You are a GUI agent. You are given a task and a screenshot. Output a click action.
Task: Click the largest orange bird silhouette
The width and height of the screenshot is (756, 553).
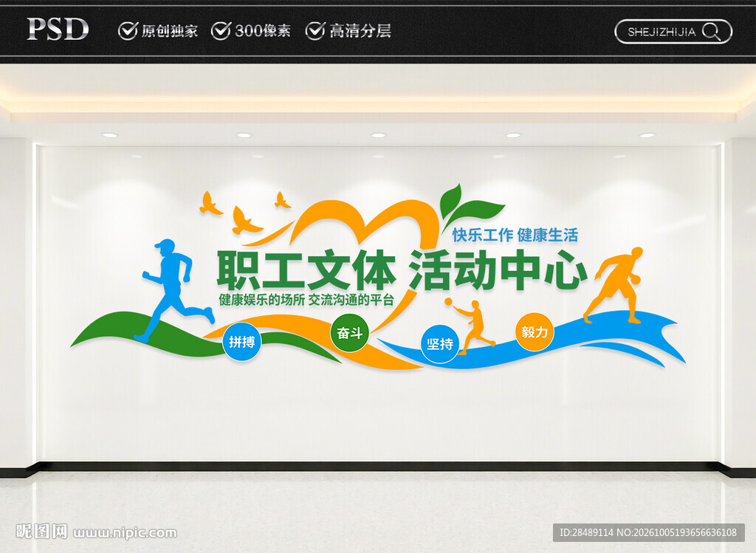245,221
